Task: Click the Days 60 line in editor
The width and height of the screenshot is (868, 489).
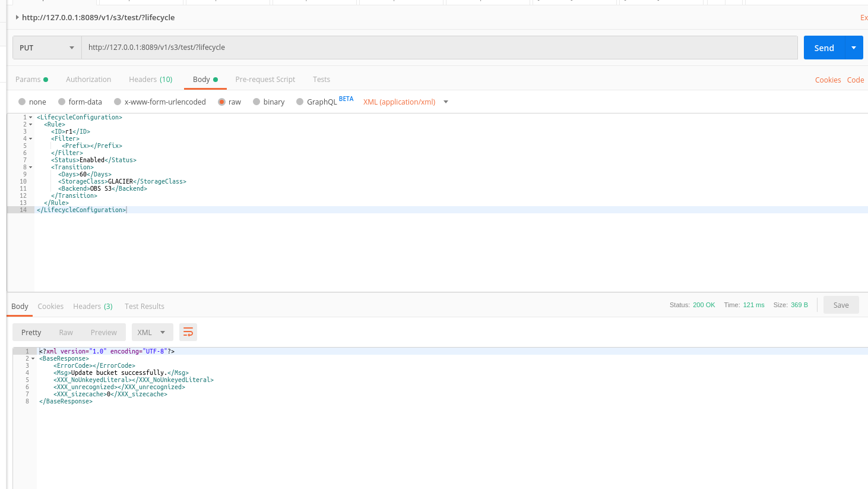Action: (85, 174)
